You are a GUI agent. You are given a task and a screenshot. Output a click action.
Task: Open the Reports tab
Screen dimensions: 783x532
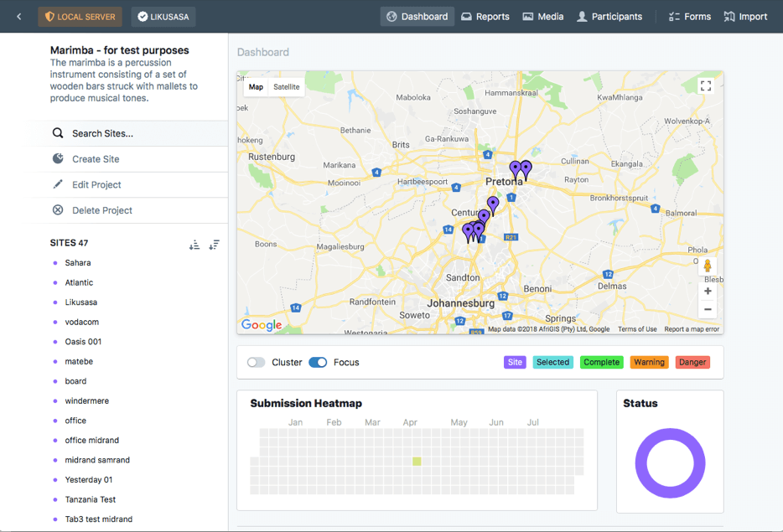(485, 17)
